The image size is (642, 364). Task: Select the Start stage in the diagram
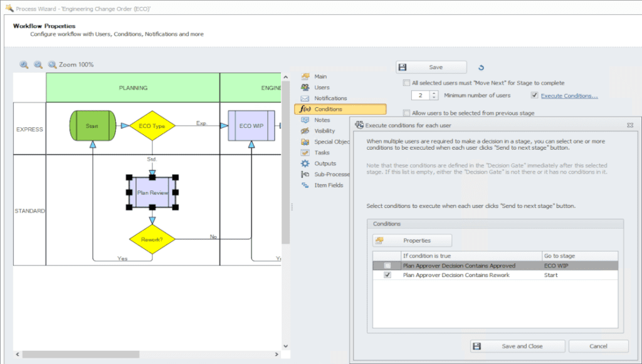pyautogui.click(x=93, y=125)
